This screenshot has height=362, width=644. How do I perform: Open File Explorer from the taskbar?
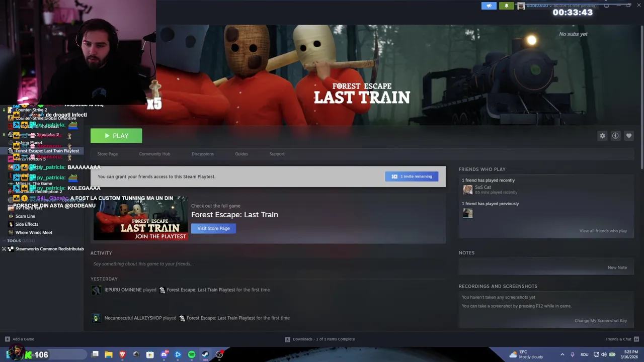[x=109, y=354]
